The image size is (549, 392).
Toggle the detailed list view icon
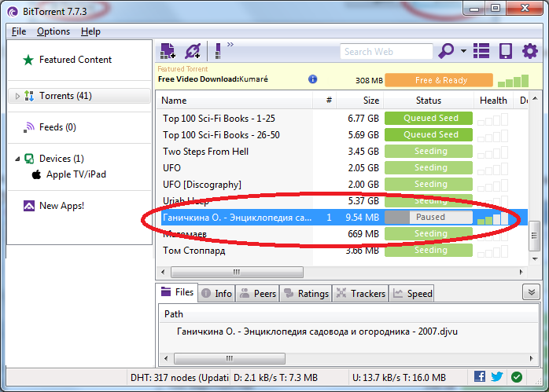(481, 51)
